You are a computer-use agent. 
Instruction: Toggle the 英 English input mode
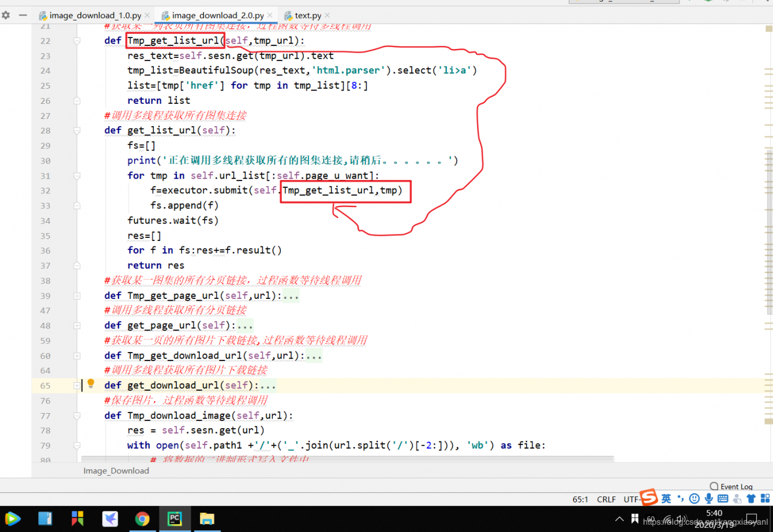point(666,499)
